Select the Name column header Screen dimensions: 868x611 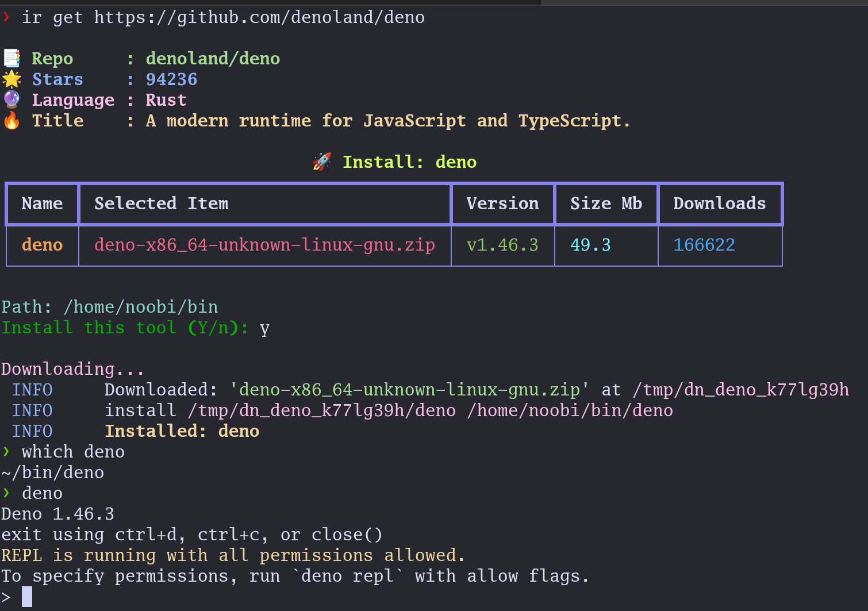42,203
